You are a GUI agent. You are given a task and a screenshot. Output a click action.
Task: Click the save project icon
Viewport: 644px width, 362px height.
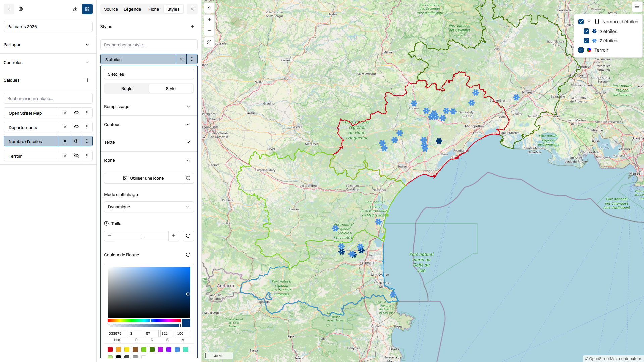[87, 9]
